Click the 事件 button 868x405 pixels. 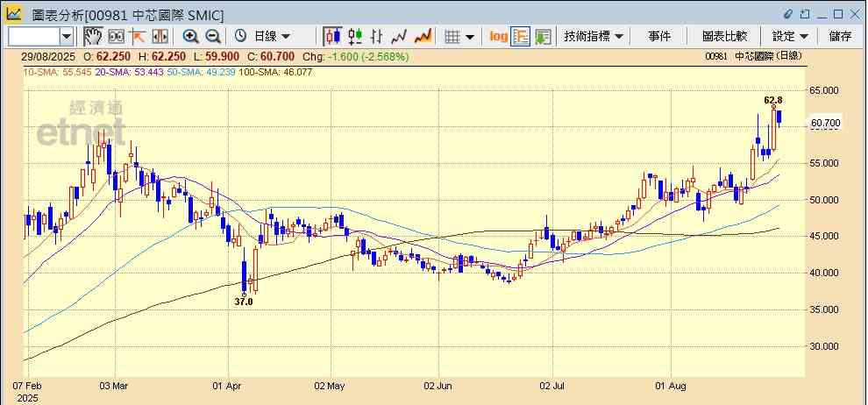point(658,37)
